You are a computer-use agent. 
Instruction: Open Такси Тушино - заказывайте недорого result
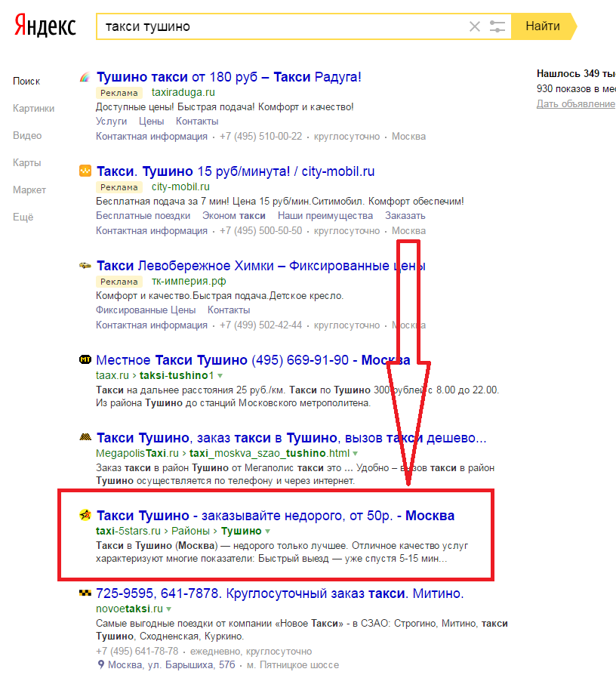[x=276, y=515]
